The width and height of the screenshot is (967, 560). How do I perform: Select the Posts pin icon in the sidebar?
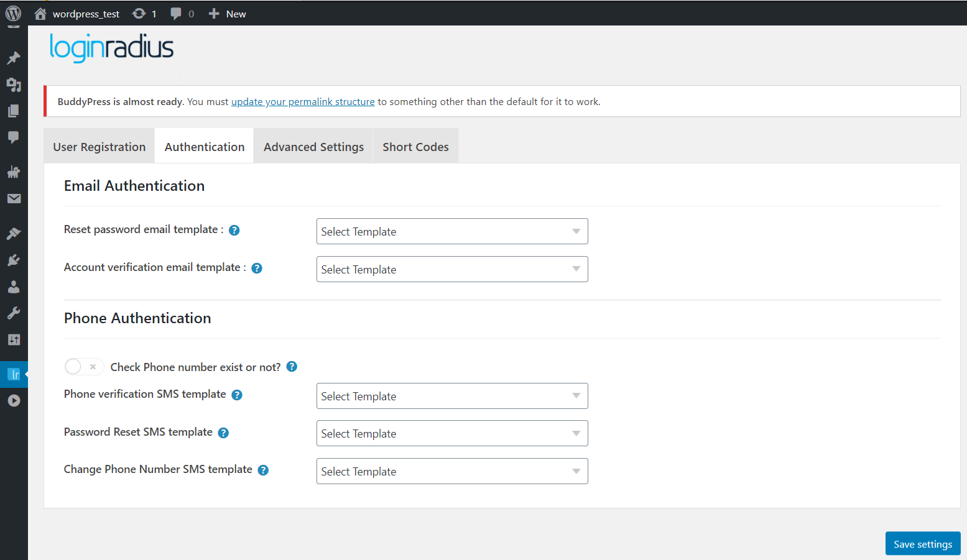[x=13, y=58]
